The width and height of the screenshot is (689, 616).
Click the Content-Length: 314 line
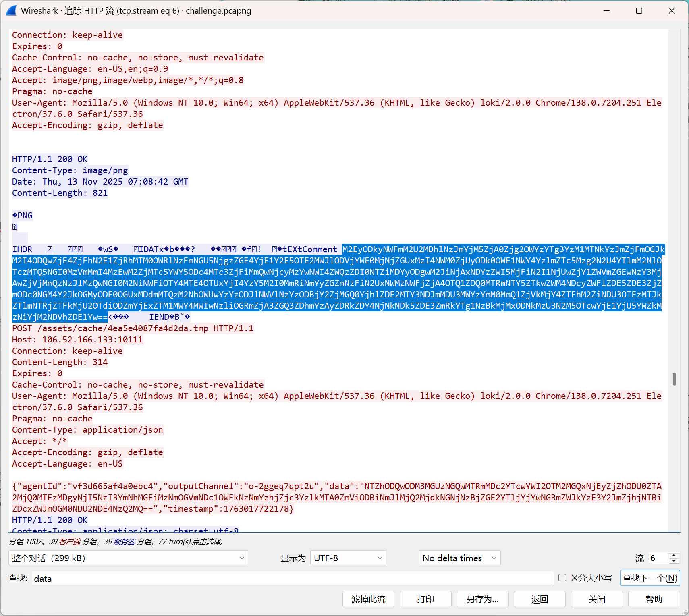[x=60, y=362]
